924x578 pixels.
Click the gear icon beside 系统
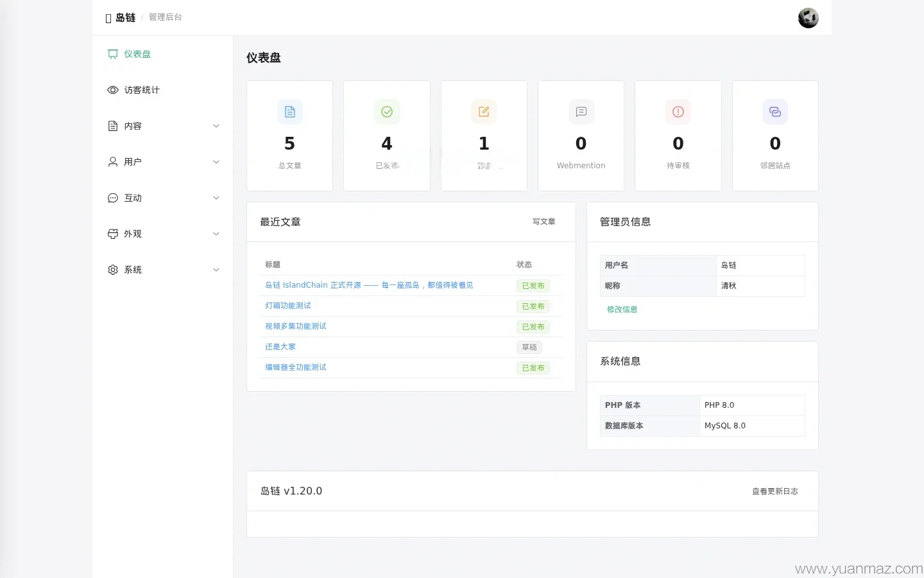pyautogui.click(x=113, y=270)
